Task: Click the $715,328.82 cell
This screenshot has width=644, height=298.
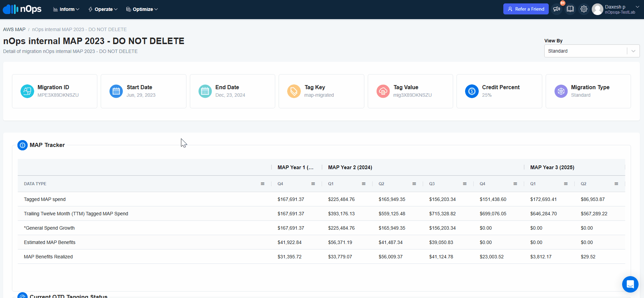Action: 443,214
